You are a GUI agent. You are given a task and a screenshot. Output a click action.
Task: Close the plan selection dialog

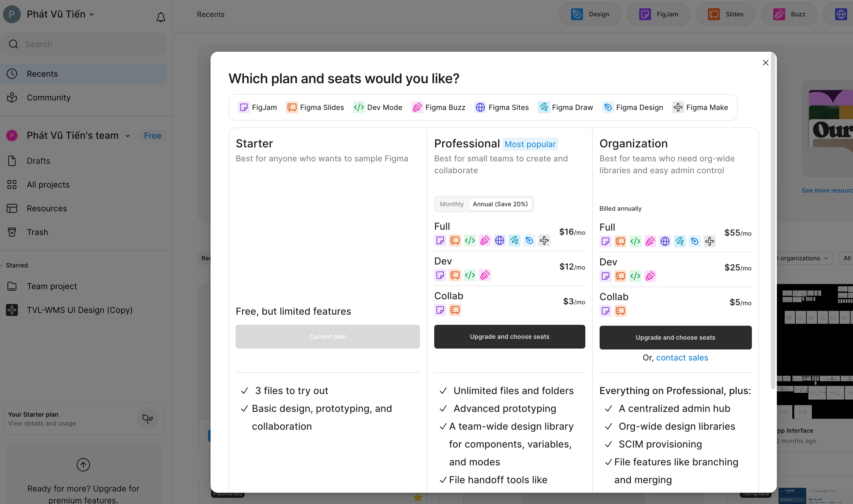coord(765,63)
